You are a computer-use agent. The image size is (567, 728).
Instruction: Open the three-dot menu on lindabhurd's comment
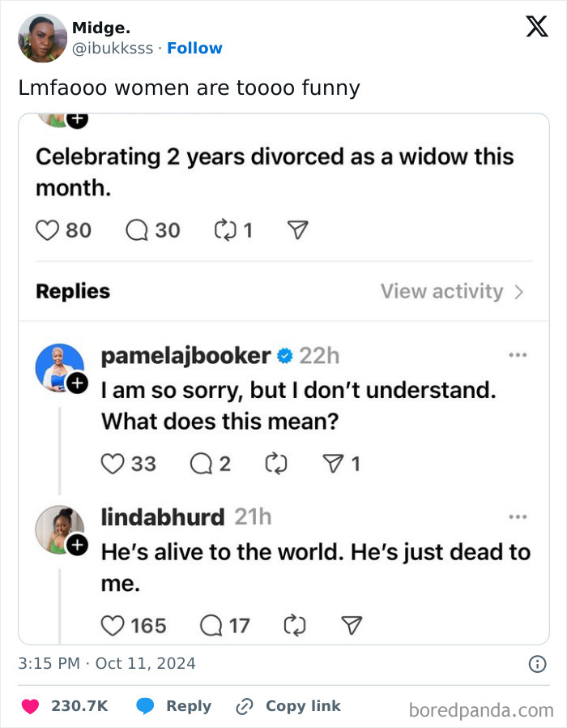tap(519, 515)
